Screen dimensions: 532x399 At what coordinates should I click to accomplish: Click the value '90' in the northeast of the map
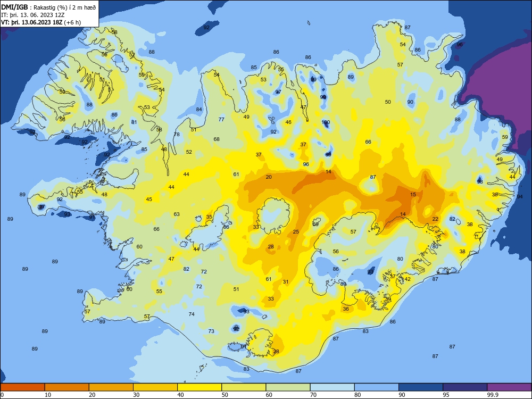click(410, 102)
